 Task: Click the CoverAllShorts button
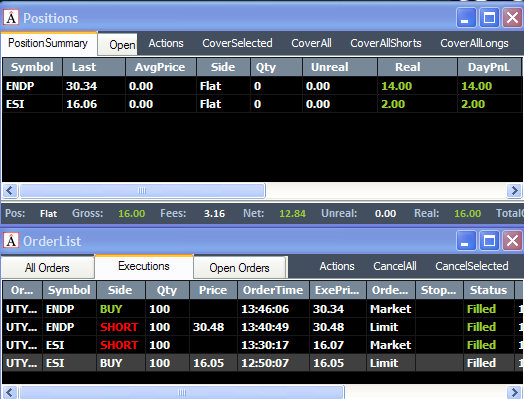coord(386,43)
